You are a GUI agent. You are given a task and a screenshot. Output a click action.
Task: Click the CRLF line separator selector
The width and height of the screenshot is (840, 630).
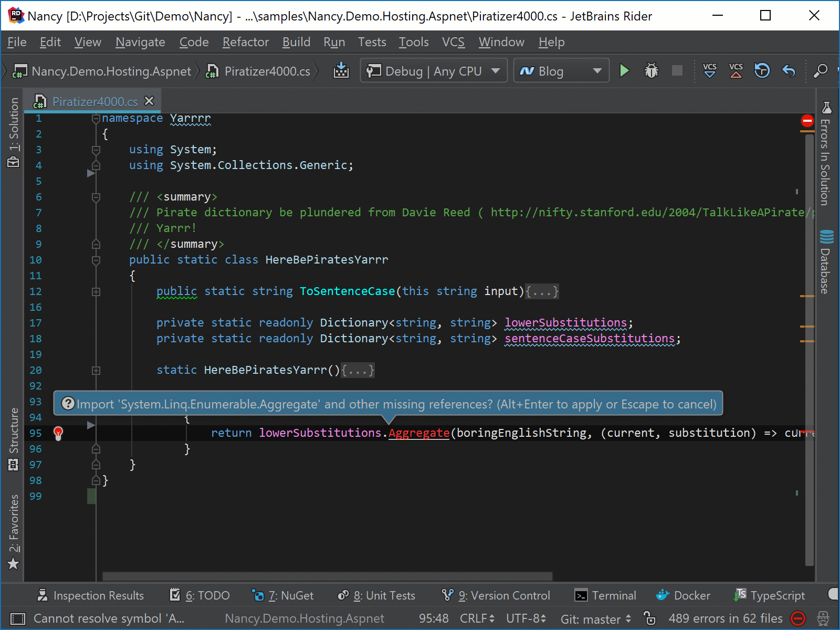477,618
